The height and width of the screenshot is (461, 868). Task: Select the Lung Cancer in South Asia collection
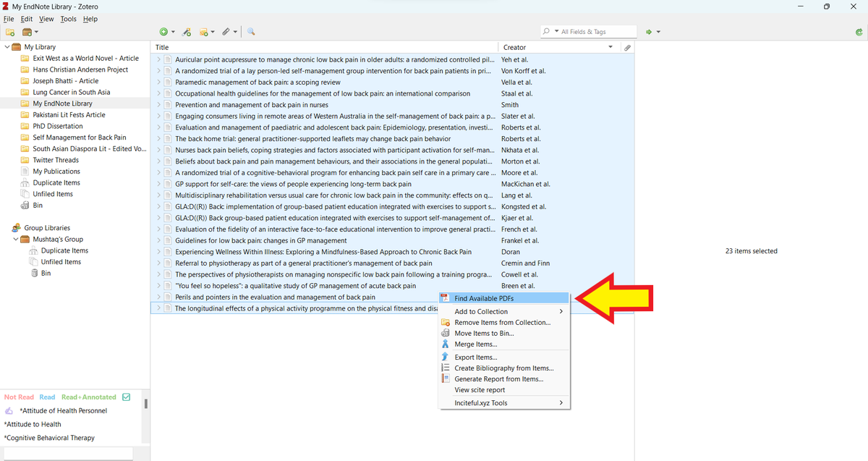[71, 92]
